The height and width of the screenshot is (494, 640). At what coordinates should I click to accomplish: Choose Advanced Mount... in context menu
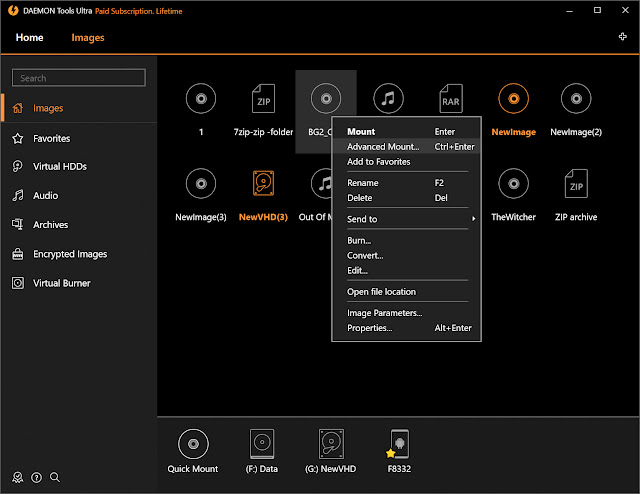(x=406, y=147)
